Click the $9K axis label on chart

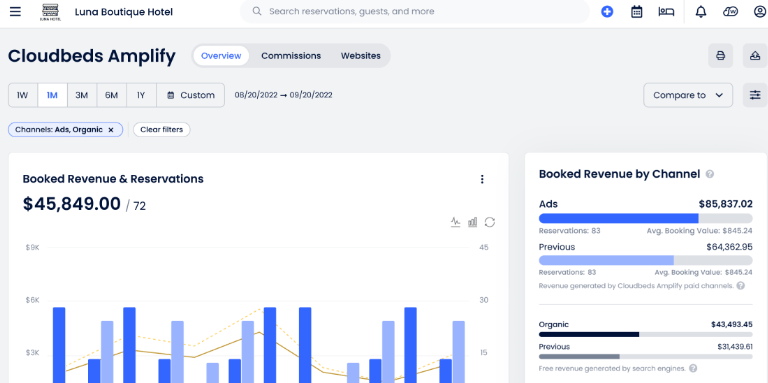click(x=33, y=248)
